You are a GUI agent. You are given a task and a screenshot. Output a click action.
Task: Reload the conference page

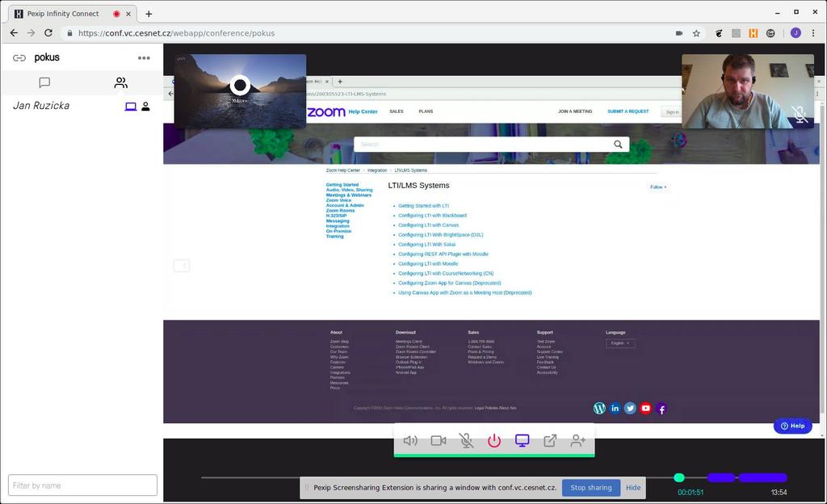(48, 32)
